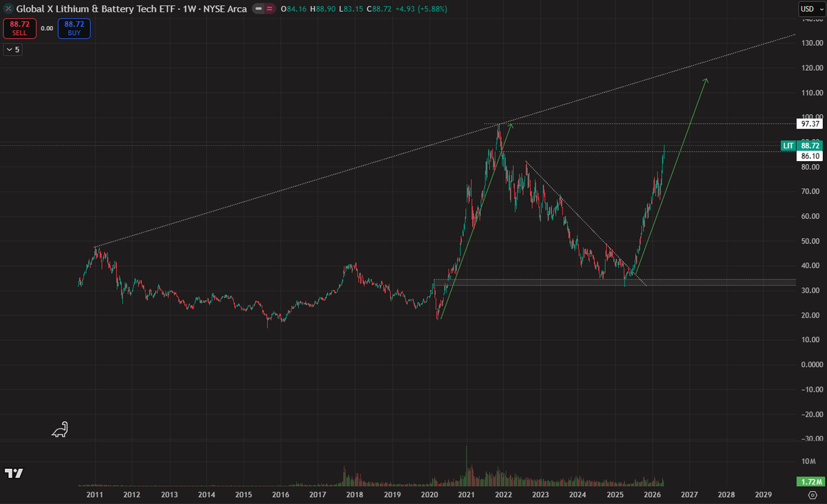This screenshot has height=504, width=827.
Task: Click the 130.00 level on the price scale
Action: tap(810, 43)
